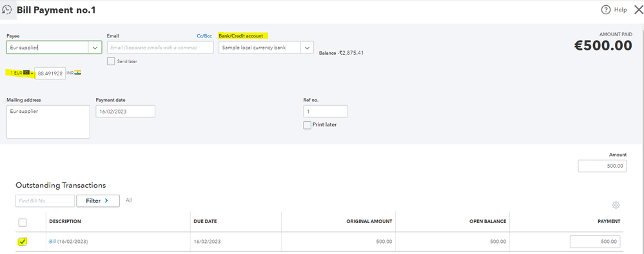Screen dimensions: 644x254
Task: Click the Mailing address text box
Action: 48,122
